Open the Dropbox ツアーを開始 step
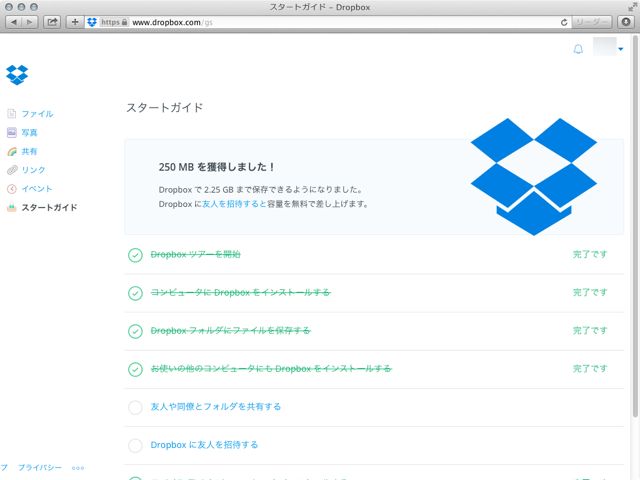This screenshot has height=480, width=640. coord(196,255)
